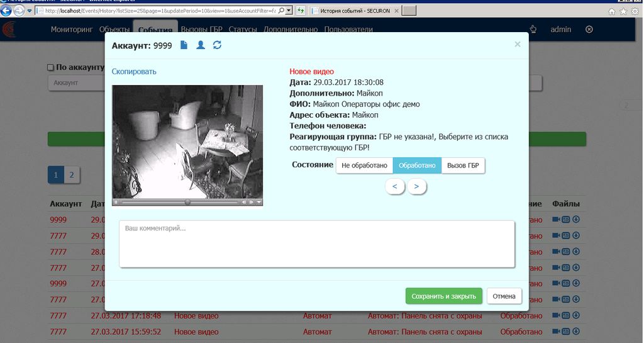Open the Дополнительно menu
This screenshot has height=343, width=644.
click(291, 29)
